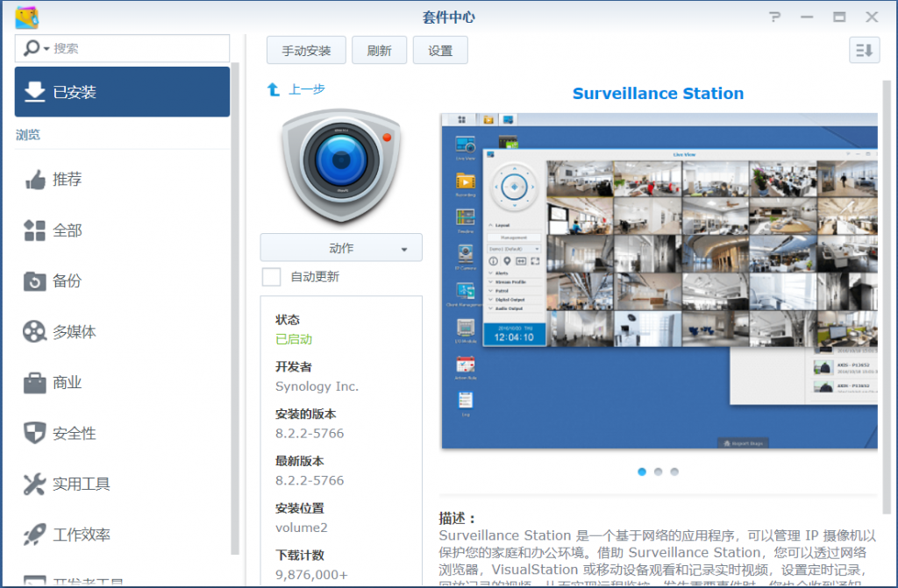Open the 商业 category
The image size is (898, 588).
[122, 382]
